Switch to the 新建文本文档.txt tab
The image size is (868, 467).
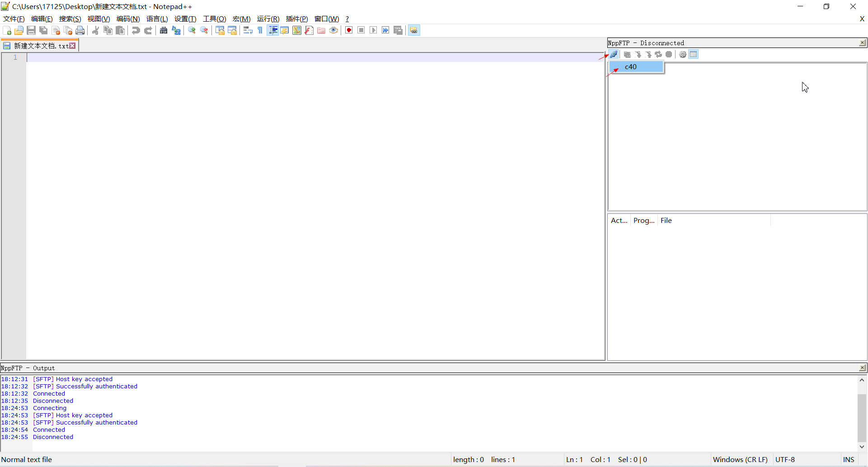point(38,45)
